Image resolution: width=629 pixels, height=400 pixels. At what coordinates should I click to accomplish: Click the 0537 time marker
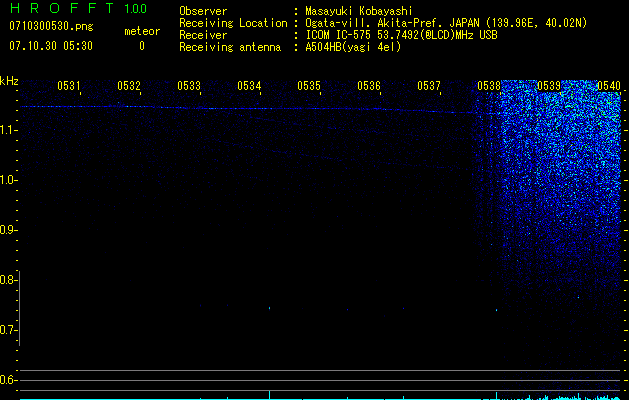pos(429,86)
